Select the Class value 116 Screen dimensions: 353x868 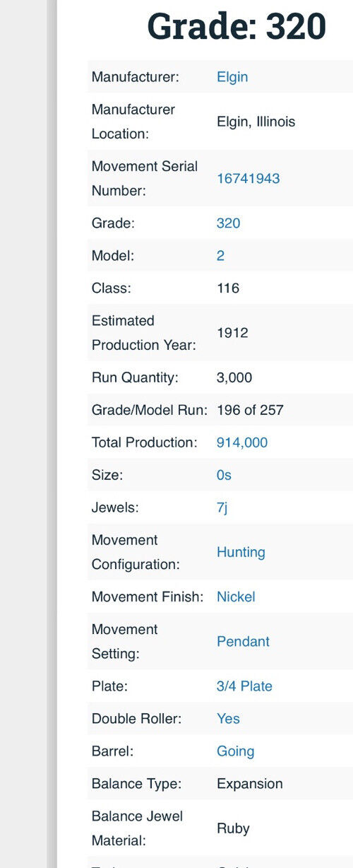[228, 288]
